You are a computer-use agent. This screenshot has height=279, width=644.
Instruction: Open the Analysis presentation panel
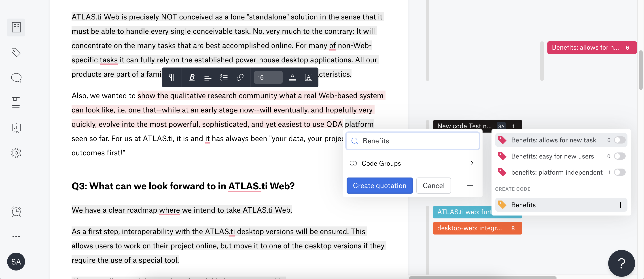coord(16,128)
